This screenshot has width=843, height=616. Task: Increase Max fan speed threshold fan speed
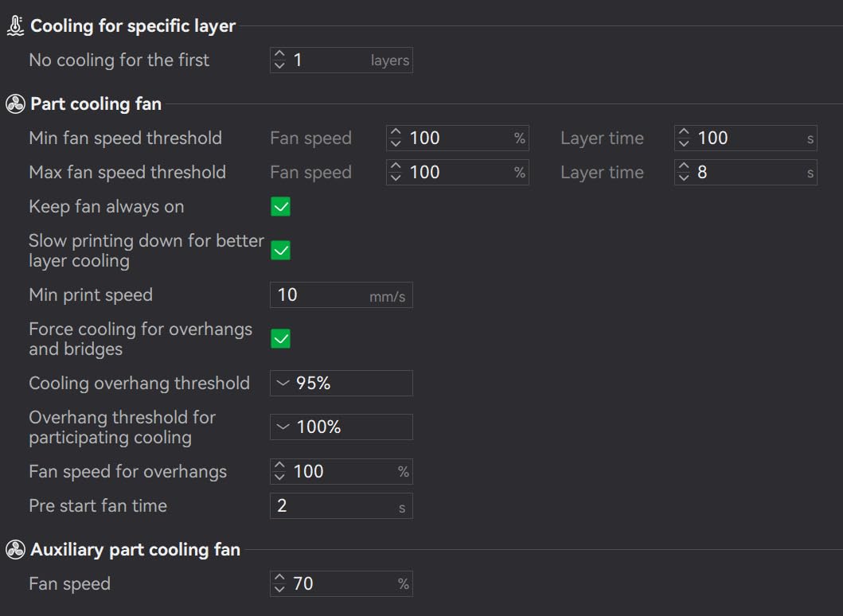396,167
